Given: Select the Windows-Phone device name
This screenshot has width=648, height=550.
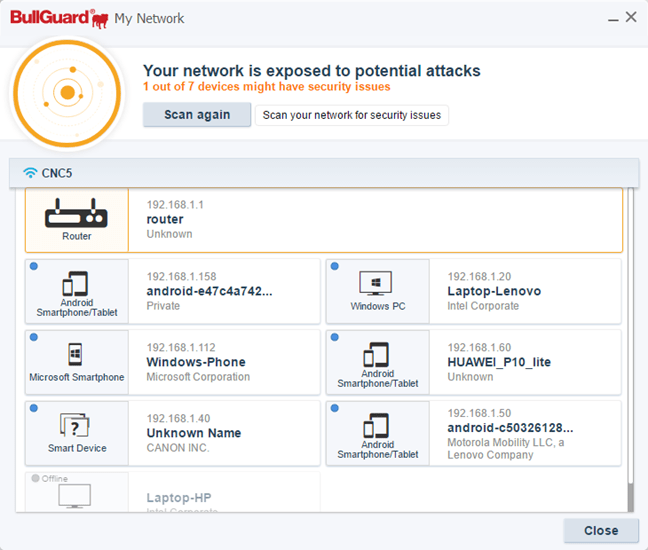Looking at the screenshot, I should tap(196, 362).
